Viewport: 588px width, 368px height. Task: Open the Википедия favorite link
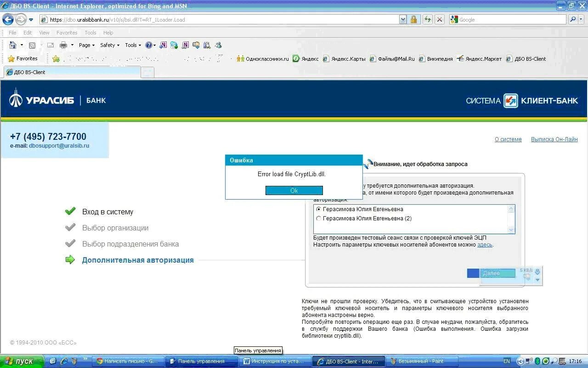coord(436,58)
